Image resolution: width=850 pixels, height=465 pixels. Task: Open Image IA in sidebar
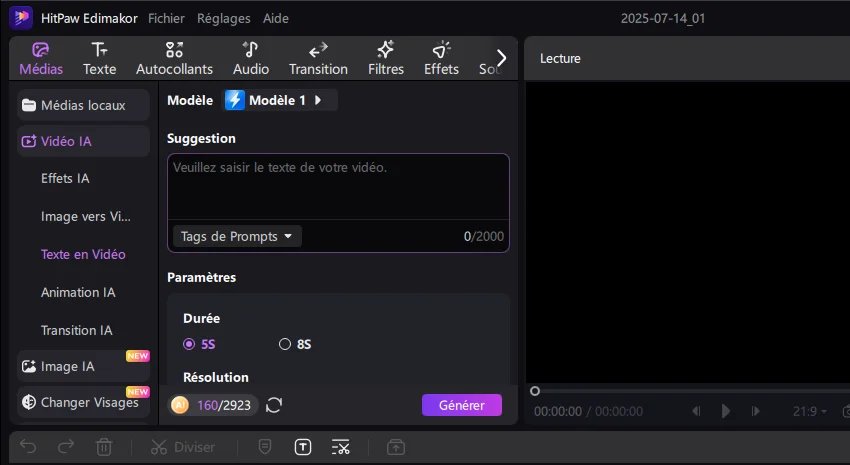(x=83, y=366)
